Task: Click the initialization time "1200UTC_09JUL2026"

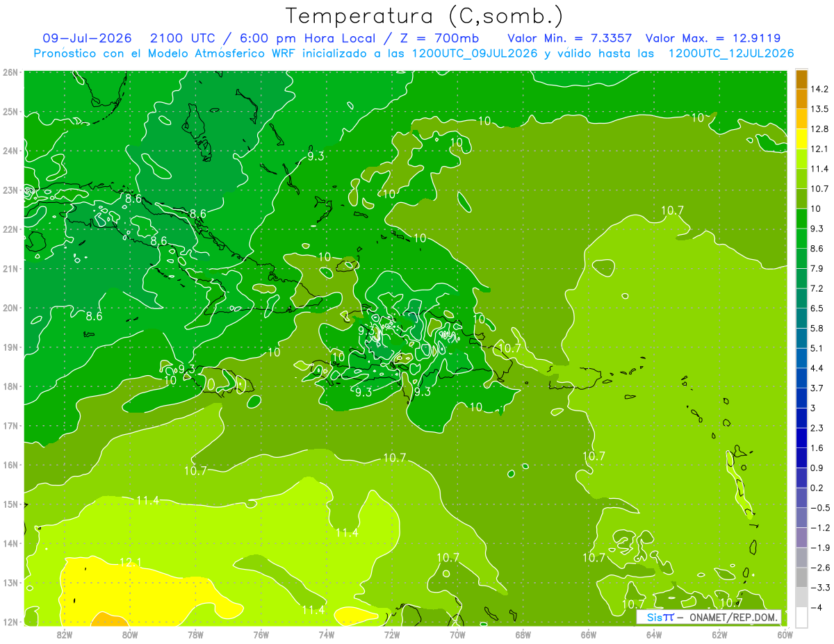Action: pos(475,53)
